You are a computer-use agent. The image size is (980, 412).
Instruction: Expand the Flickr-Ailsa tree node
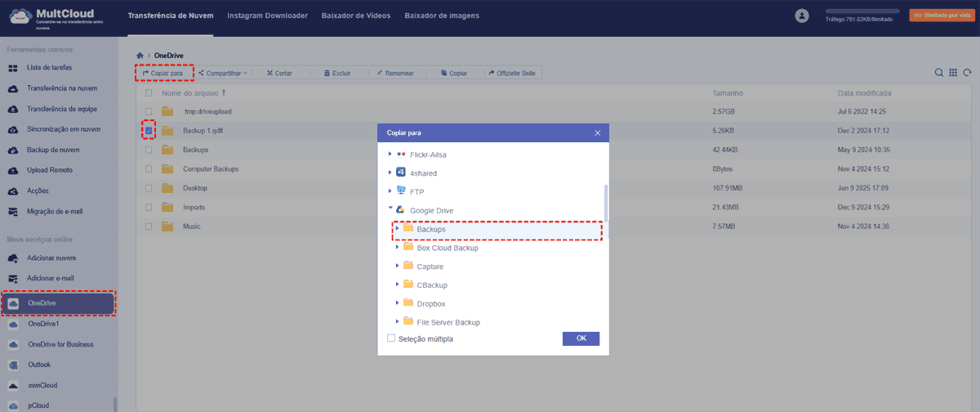pyautogui.click(x=390, y=154)
